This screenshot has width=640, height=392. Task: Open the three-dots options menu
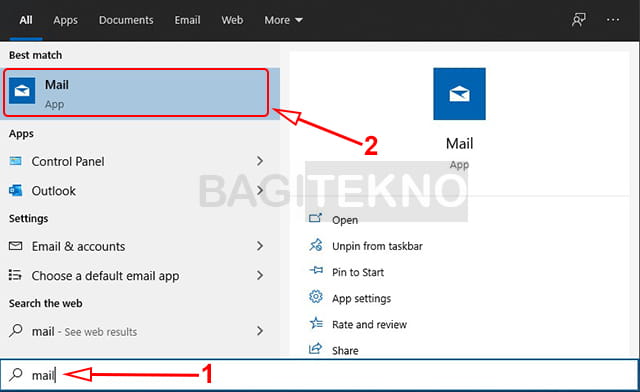coord(613,20)
